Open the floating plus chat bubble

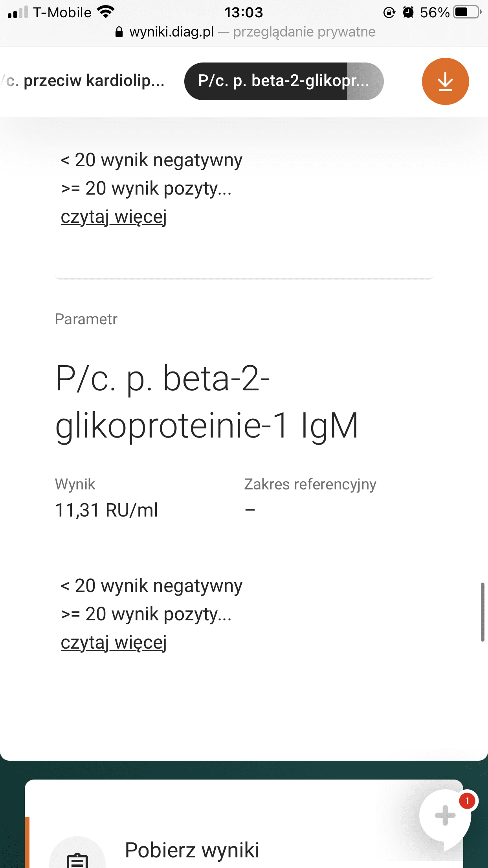point(445,815)
